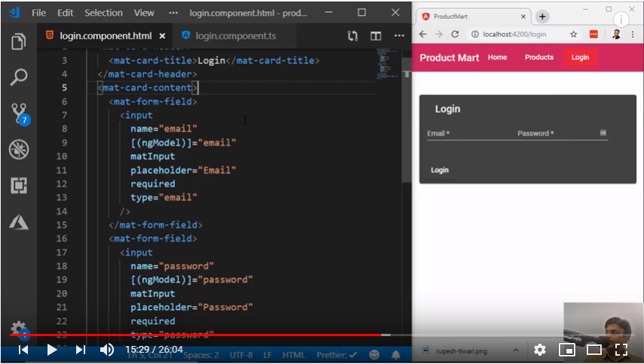
Task: Expand the hidden menus via ellipsis
Action: (x=173, y=13)
